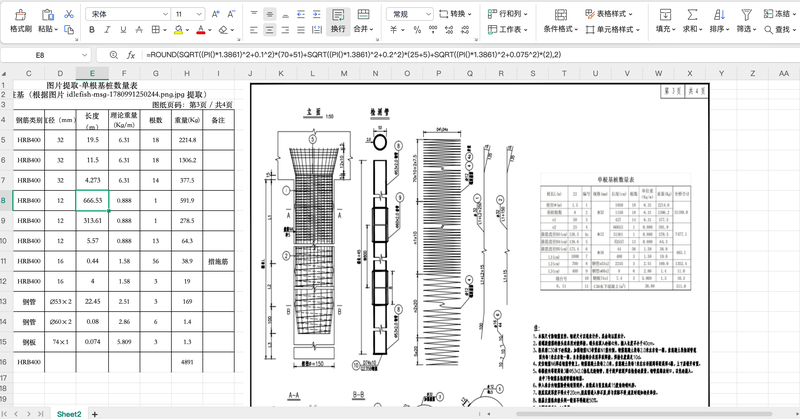This screenshot has width=800, height=419.
Task: Align text left horizontally
Action: (254, 30)
